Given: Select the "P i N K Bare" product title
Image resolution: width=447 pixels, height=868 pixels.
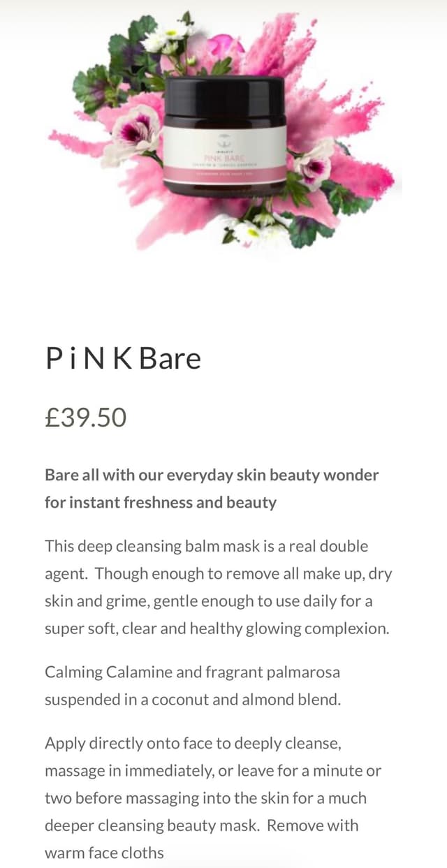Looking at the screenshot, I should 123,358.
